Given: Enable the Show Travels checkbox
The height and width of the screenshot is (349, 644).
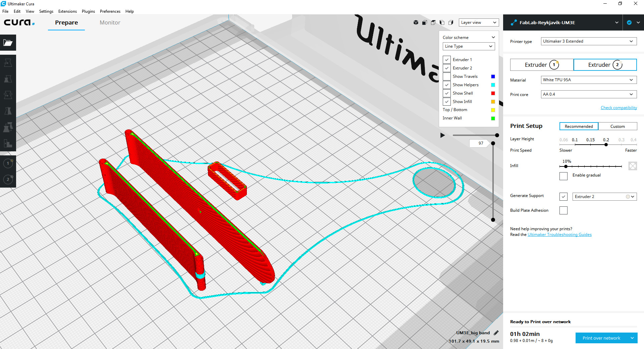Looking at the screenshot, I should point(447,77).
